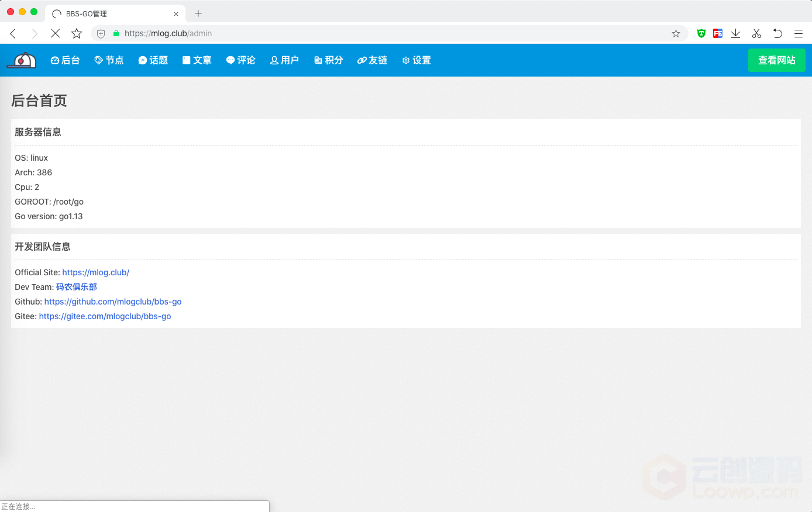Click the 开发团队信息 section heading

click(x=43, y=247)
